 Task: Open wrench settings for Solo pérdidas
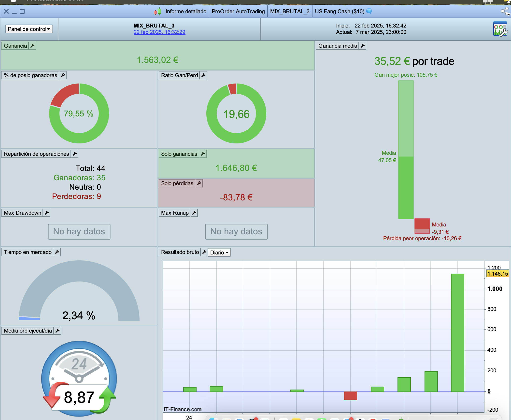click(199, 183)
